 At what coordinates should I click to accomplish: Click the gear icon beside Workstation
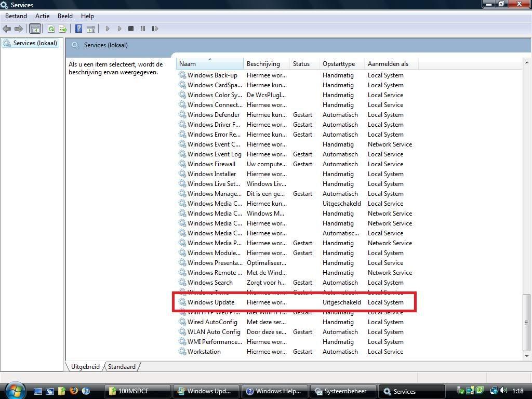182,352
